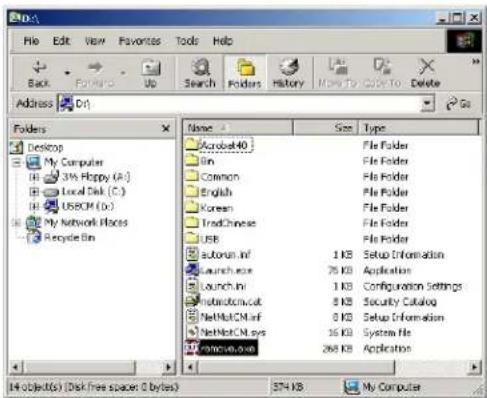Expand the 3½ Floppy (A:) node
The width and height of the screenshot is (487, 398).
34,177
